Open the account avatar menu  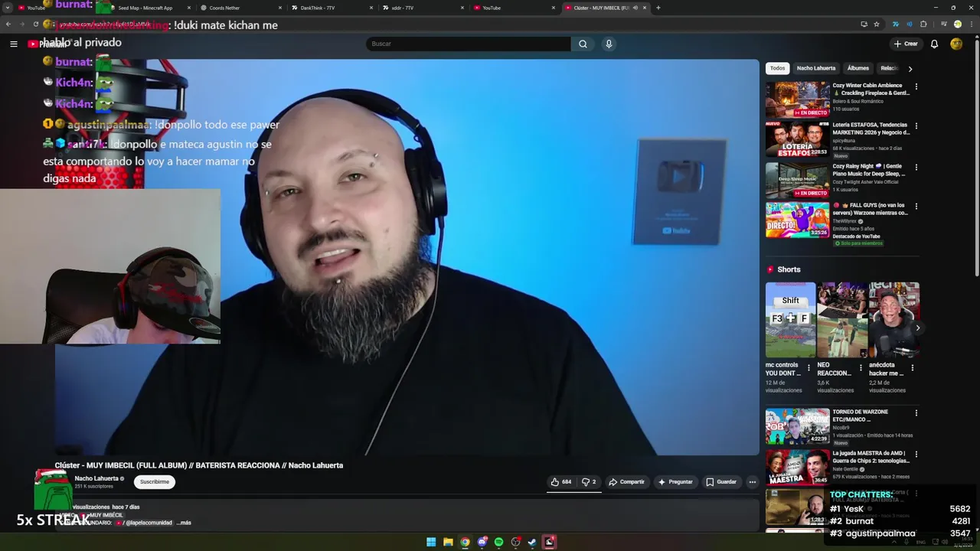point(956,44)
